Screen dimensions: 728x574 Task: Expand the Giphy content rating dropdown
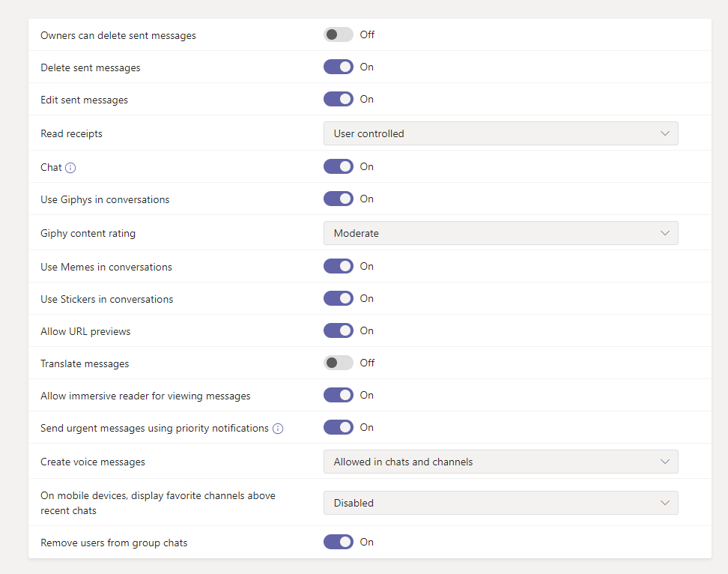click(500, 233)
